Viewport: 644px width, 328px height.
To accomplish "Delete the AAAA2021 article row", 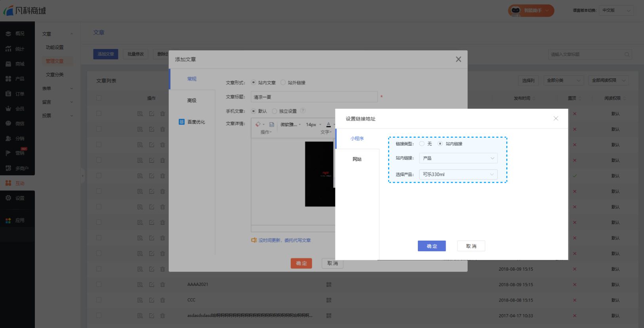I will 162,284.
